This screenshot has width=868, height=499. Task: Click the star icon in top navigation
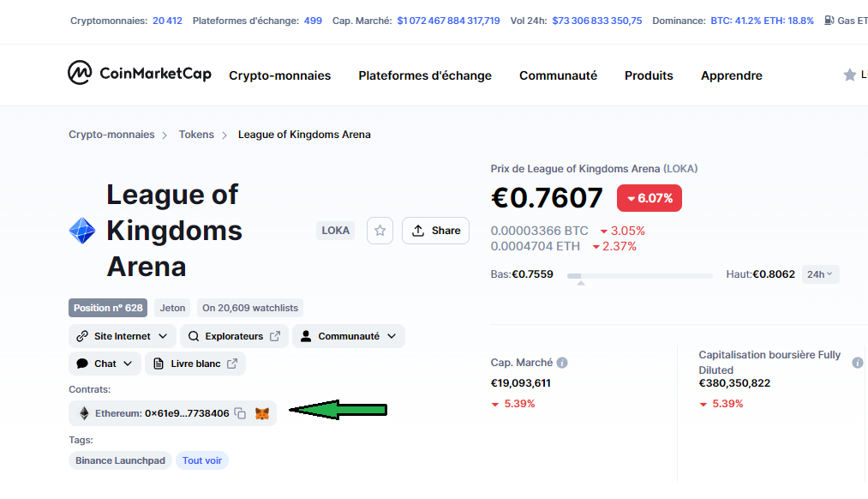(849, 75)
